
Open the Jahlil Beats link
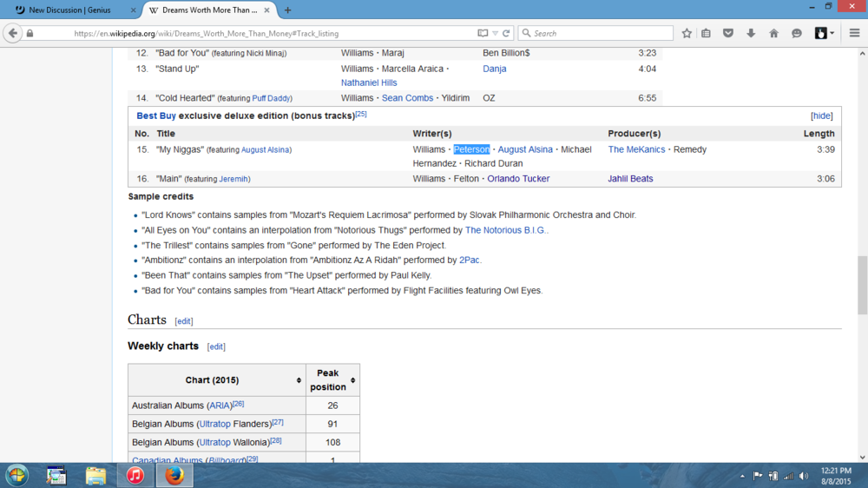coord(630,179)
